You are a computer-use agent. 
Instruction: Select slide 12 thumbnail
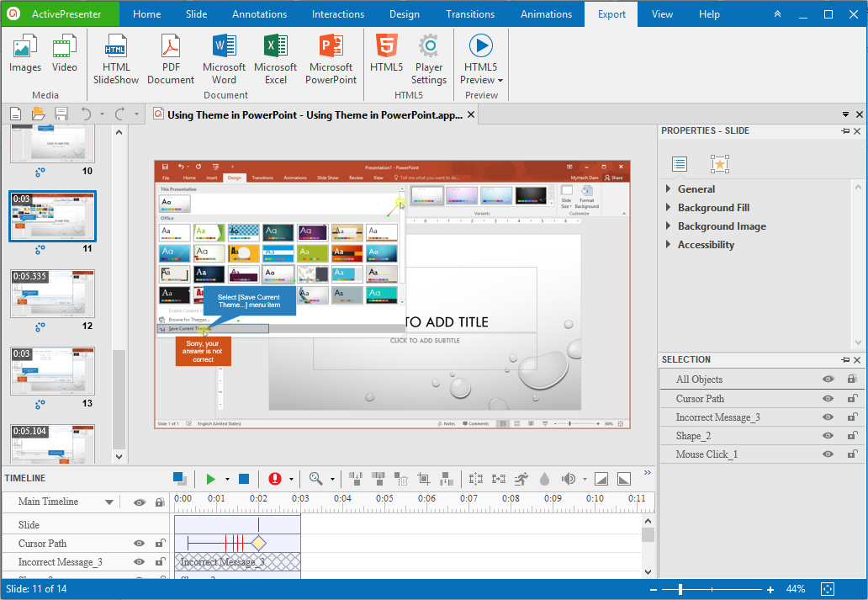[53, 294]
